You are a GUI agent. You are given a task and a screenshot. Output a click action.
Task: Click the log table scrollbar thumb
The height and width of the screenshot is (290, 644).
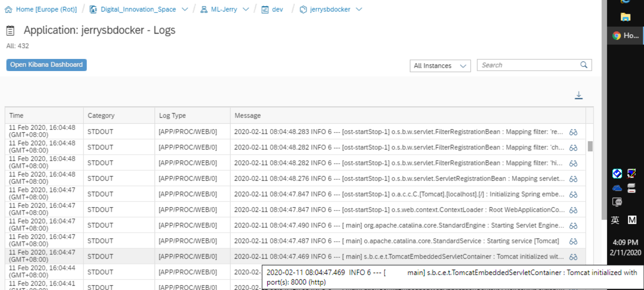pyautogui.click(x=590, y=146)
